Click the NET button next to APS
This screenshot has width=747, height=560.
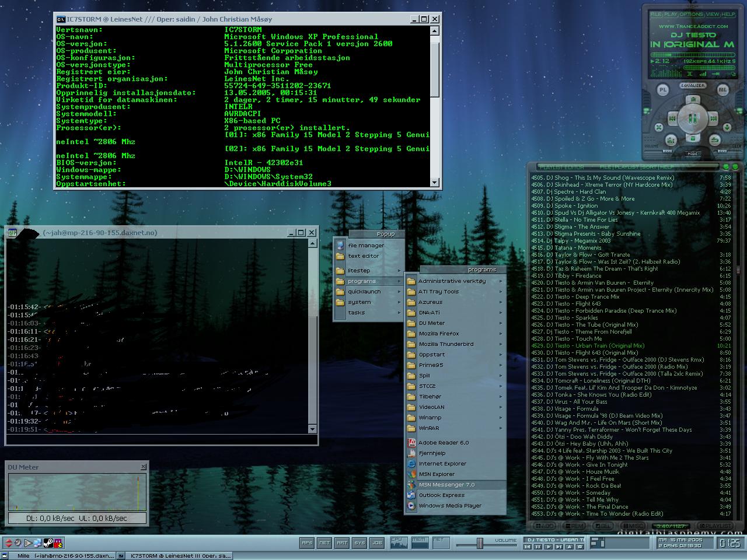pos(324,543)
